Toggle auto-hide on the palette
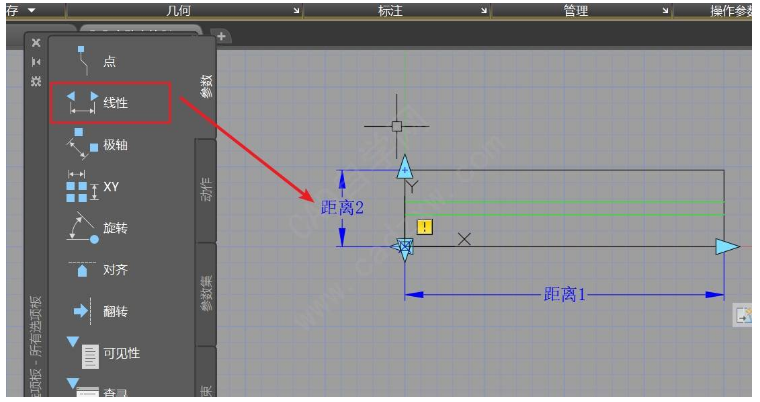 tap(36, 62)
